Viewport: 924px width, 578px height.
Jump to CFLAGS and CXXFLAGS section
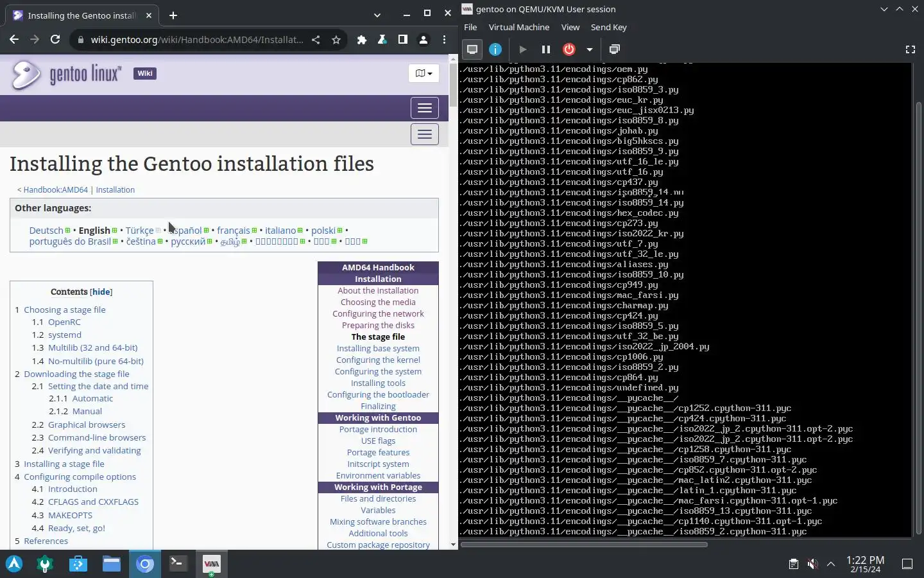pyautogui.click(x=93, y=502)
